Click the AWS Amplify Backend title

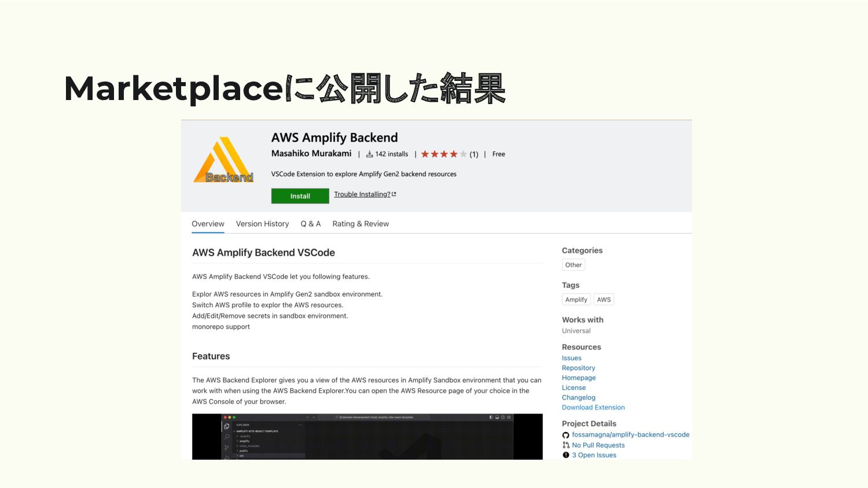(334, 138)
